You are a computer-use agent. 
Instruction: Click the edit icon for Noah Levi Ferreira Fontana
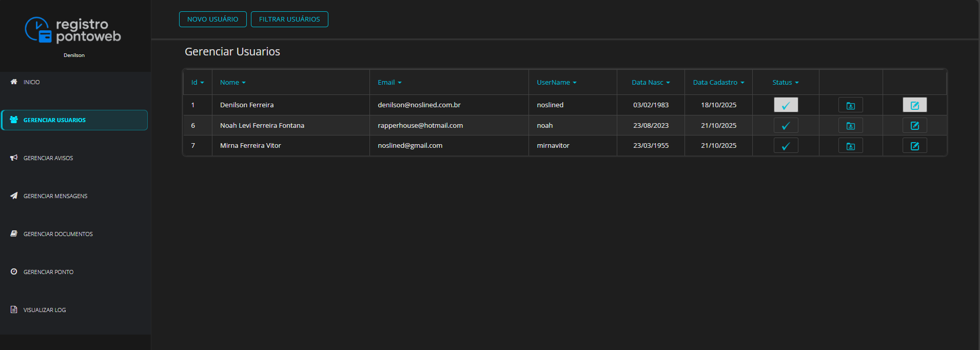click(x=914, y=126)
